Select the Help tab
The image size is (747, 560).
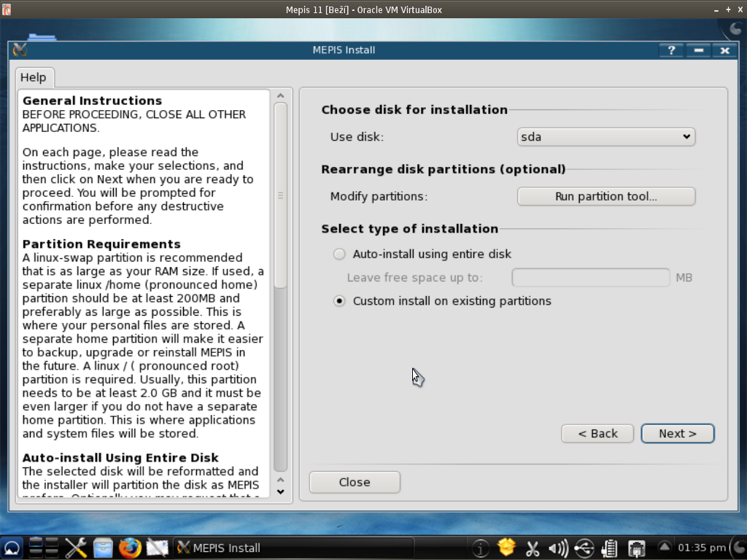point(34,77)
